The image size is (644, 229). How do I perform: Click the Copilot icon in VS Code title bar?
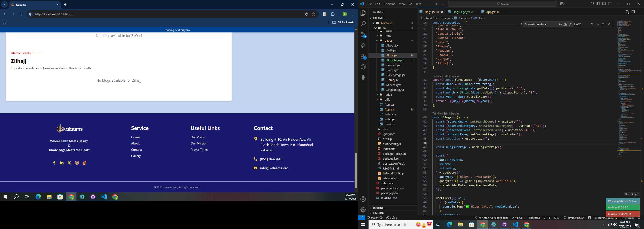pos(561,4)
